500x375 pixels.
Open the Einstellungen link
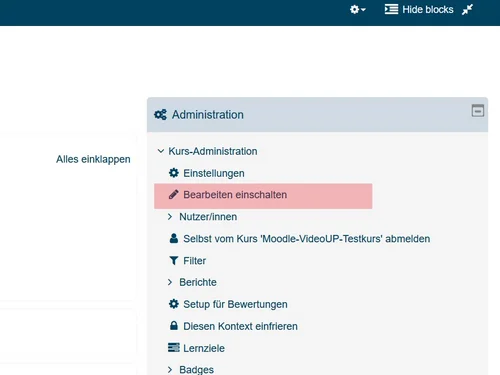click(214, 173)
